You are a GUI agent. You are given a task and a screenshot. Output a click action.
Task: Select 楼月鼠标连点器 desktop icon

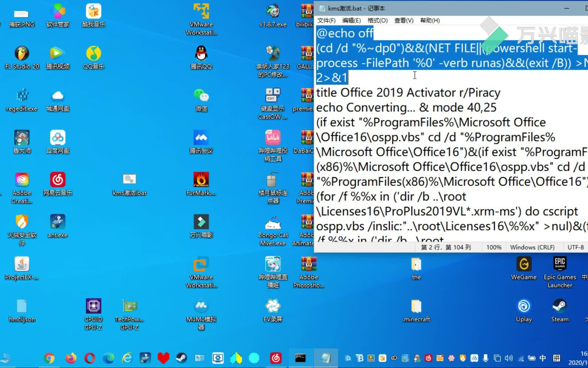(x=273, y=188)
